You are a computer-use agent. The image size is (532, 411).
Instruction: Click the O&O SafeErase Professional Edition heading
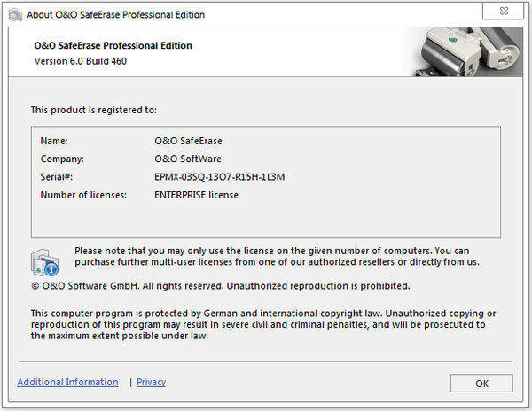pyautogui.click(x=113, y=45)
